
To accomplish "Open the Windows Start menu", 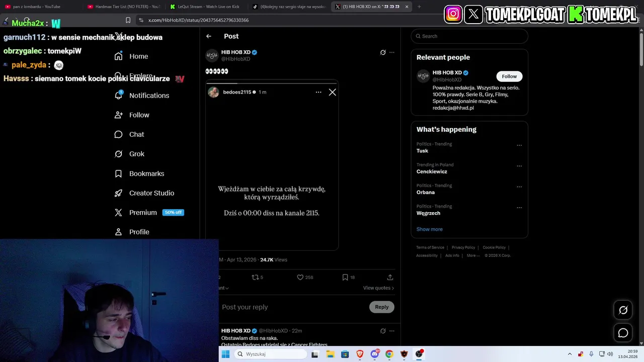I will (x=225, y=354).
